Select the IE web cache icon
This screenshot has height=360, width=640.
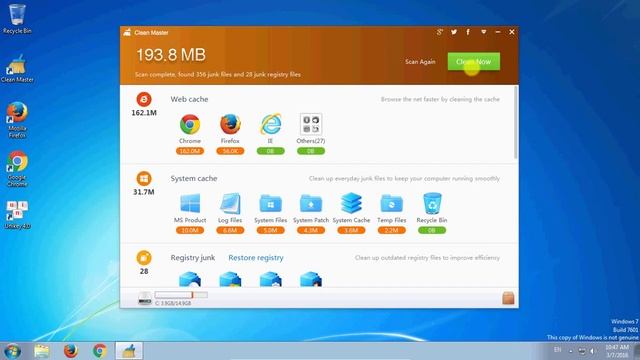click(x=271, y=124)
